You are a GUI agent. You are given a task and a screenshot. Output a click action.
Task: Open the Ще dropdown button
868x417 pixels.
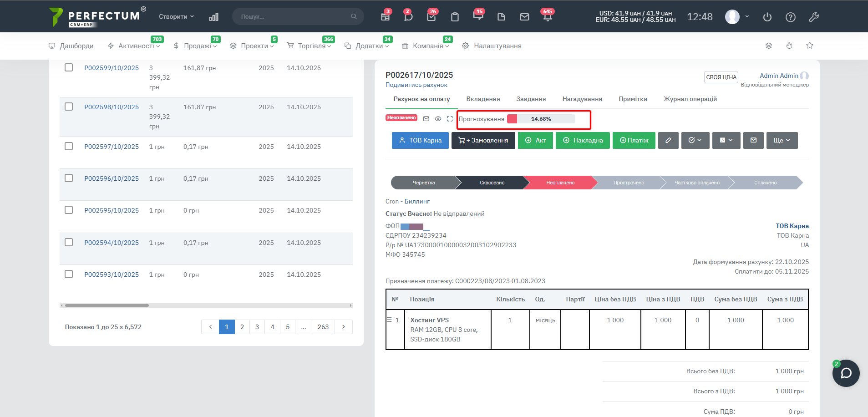click(782, 140)
